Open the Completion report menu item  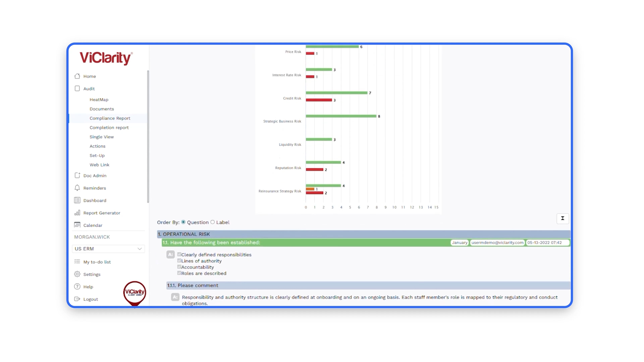tap(109, 127)
